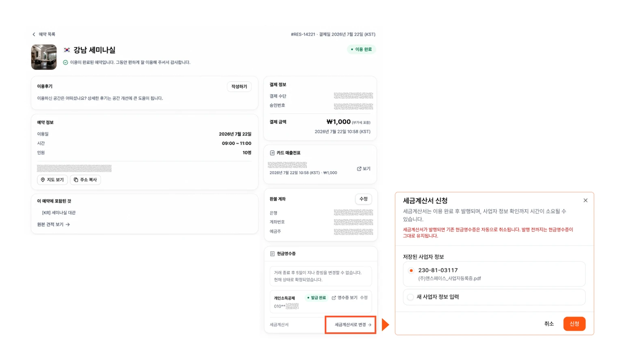Viewport: 619px width, 364px height.
Task: Click the 발급 완료 status badge
Action: (317, 298)
